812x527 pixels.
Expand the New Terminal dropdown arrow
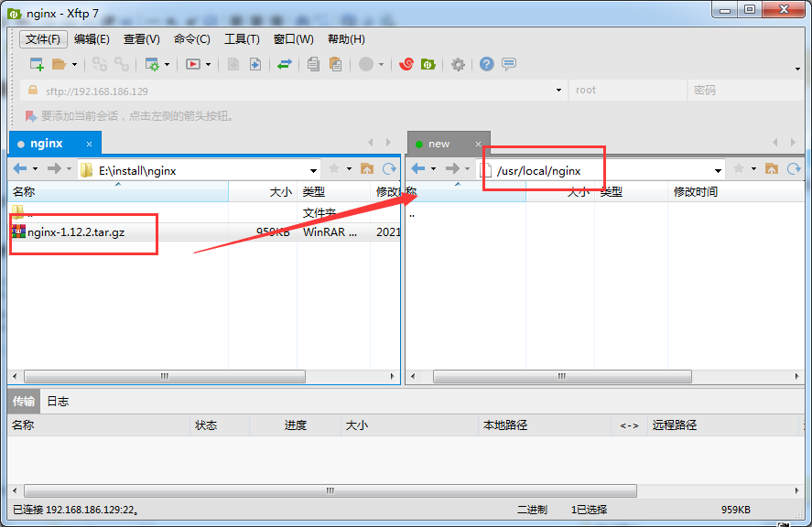(x=208, y=65)
